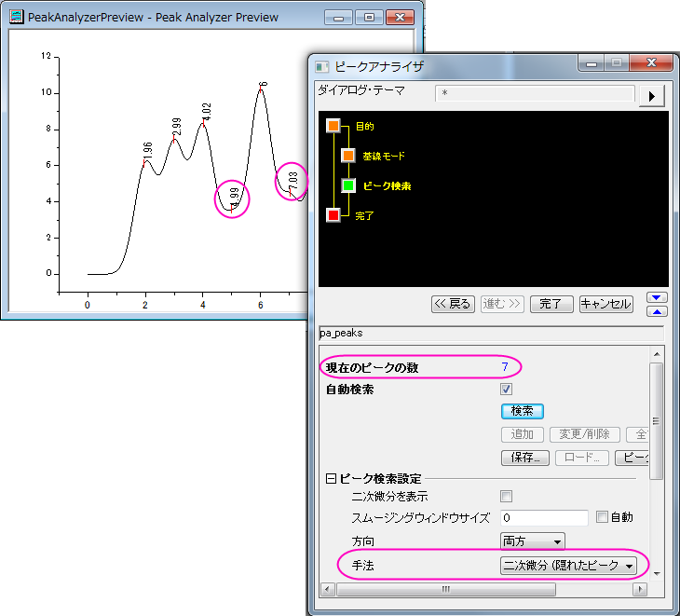Click the partially hidden ピーク button
Screen dimensions: 680x616
click(632, 458)
